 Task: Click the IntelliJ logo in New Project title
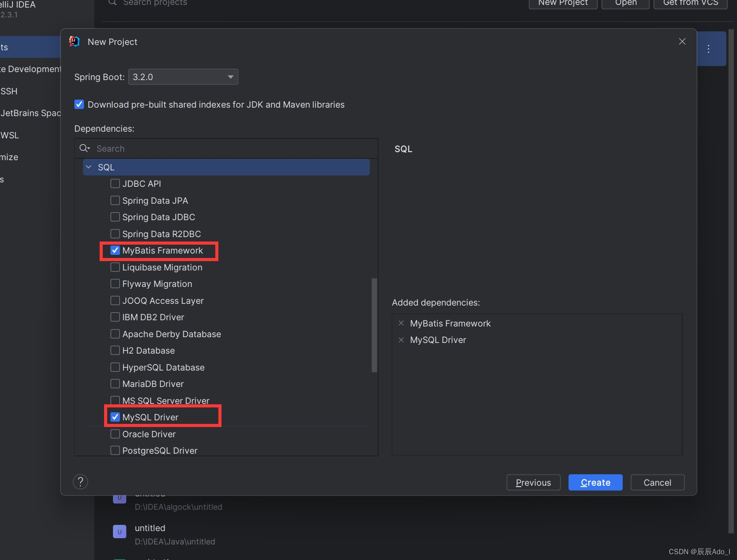click(74, 41)
